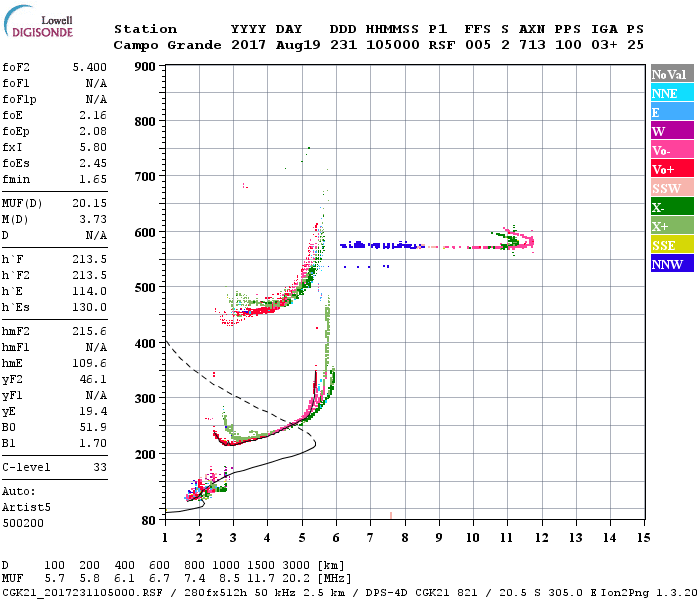Click the 15 MHz frequency axis label
Viewport: 700px width, 600px height.
coord(643,538)
